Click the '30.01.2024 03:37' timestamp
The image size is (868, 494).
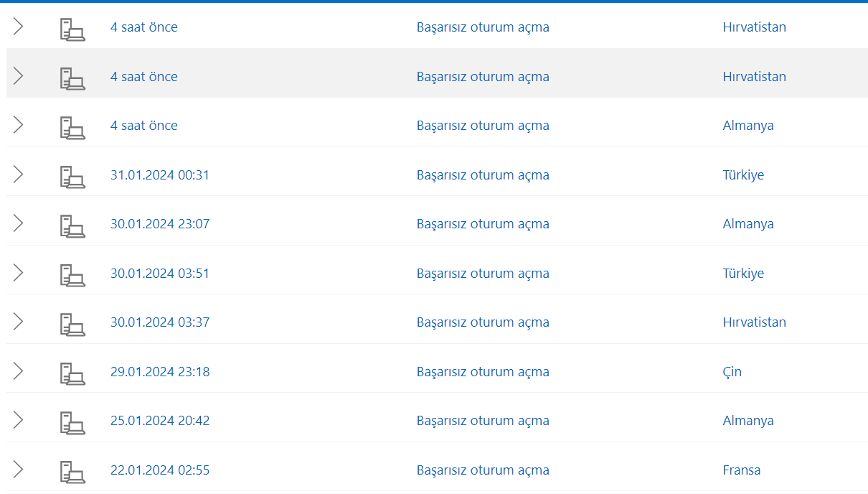click(x=160, y=322)
